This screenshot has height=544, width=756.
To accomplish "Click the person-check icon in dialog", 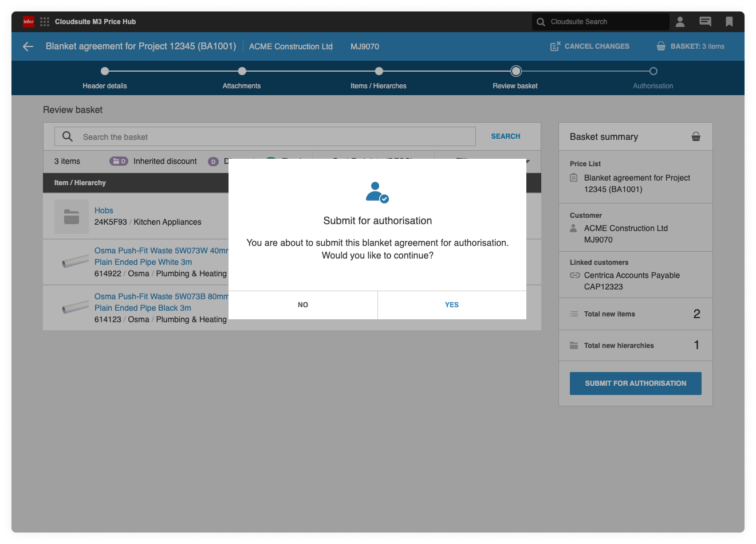I will tap(377, 192).
